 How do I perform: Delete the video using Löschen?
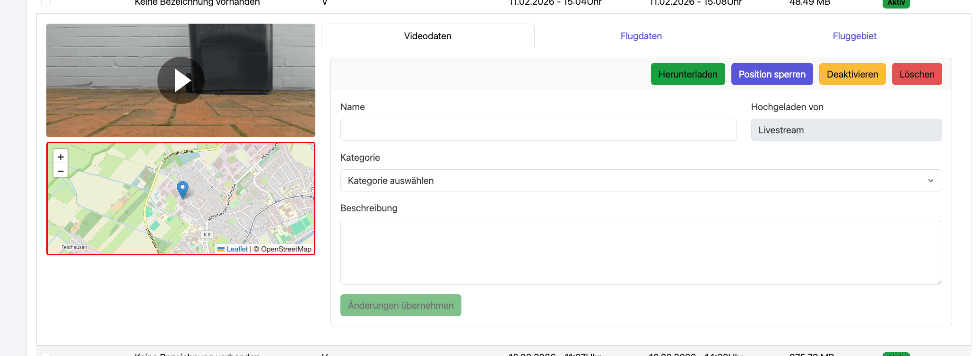click(x=916, y=74)
